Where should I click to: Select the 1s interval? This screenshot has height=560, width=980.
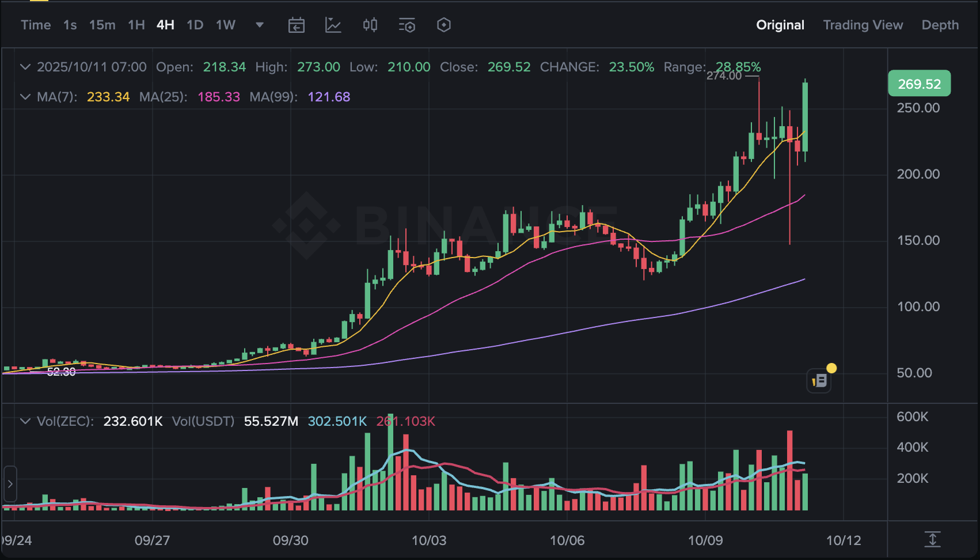pos(70,25)
